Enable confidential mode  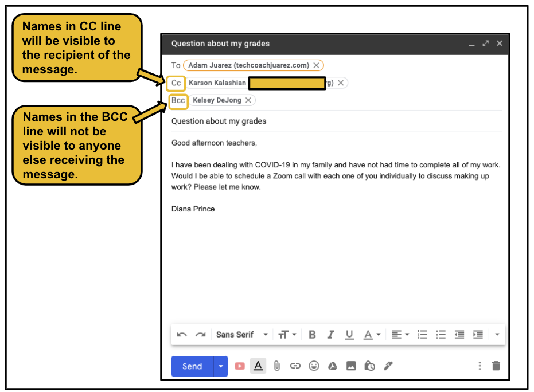tap(369, 366)
